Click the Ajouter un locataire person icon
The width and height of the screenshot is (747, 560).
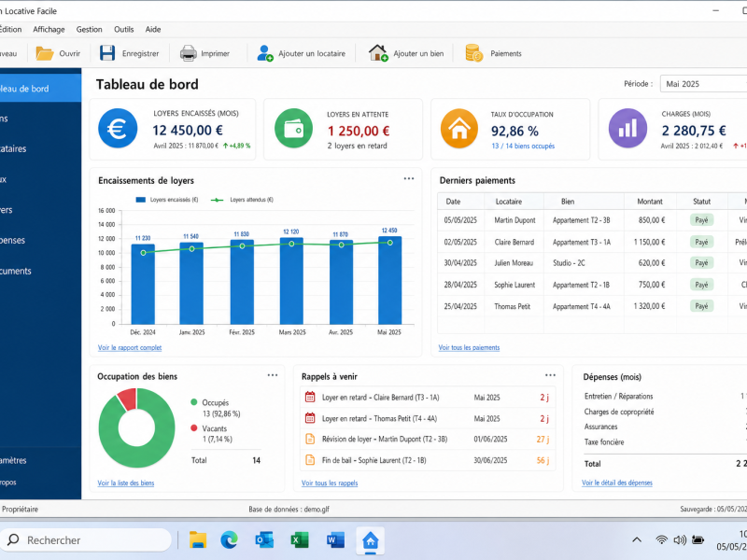click(x=265, y=53)
